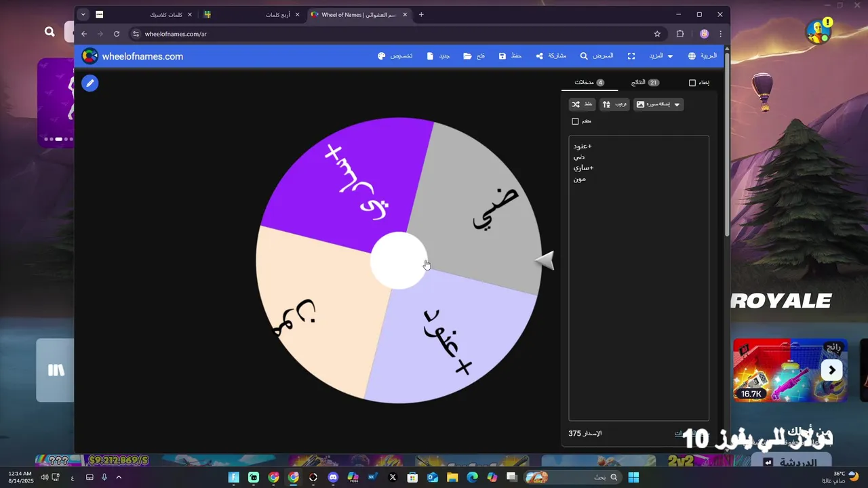Open Chrome's three-dot menu
This screenshot has height=488, width=868.
(720, 34)
